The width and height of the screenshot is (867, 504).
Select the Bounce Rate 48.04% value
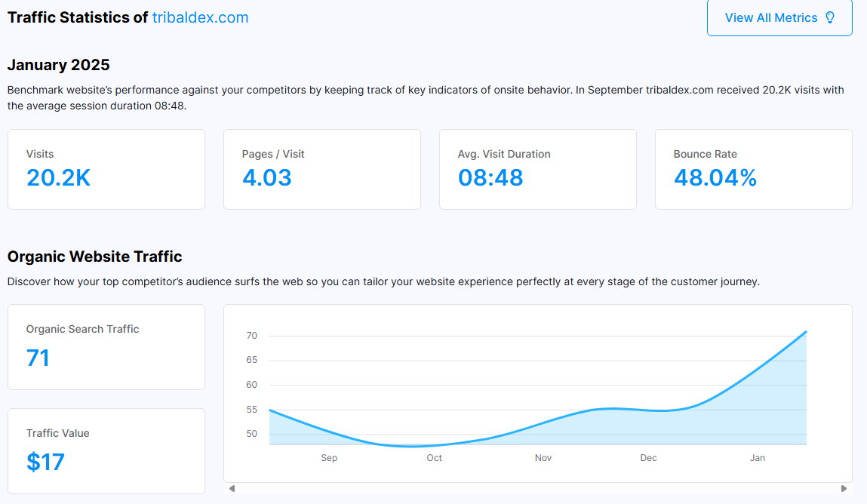point(715,178)
